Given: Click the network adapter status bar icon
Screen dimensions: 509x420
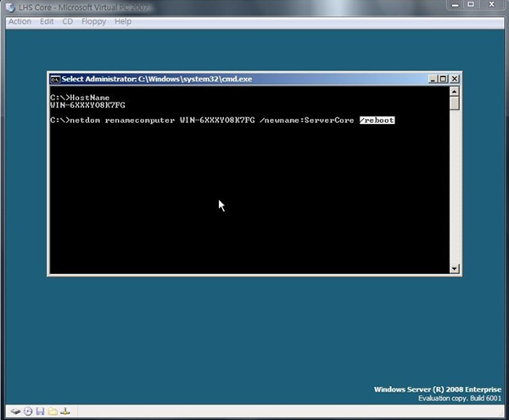Looking at the screenshot, I should (65, 412).
